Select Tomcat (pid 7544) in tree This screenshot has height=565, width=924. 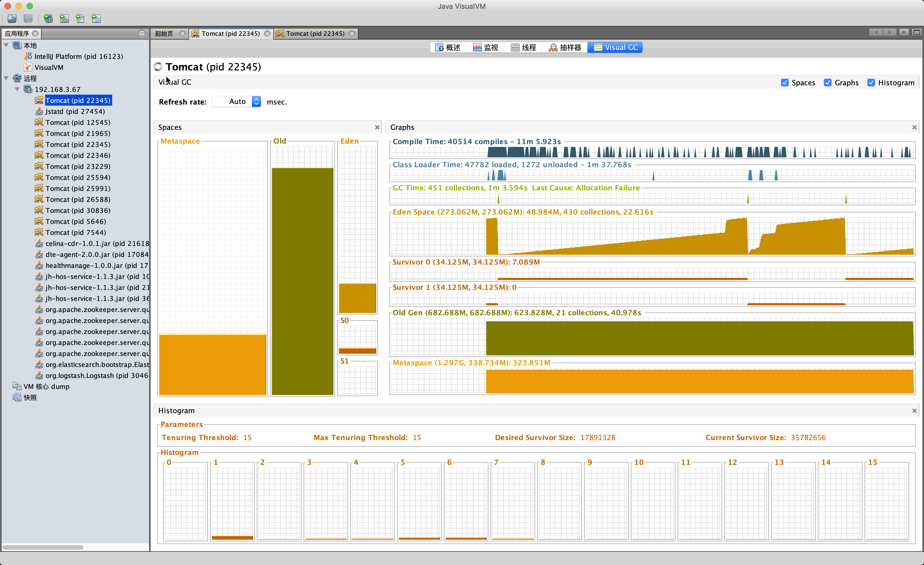[70, 232]
